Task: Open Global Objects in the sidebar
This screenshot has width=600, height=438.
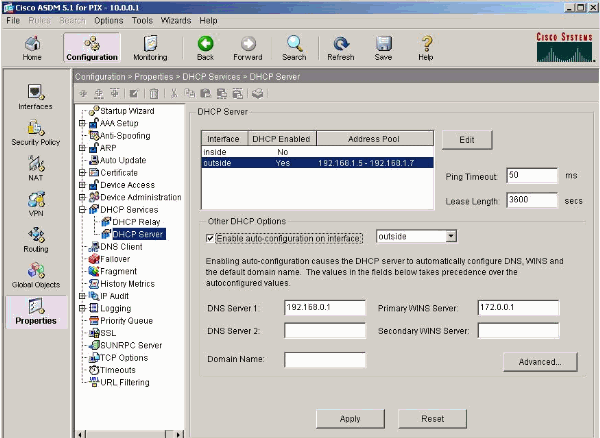Action: click(x=35, y=275)
